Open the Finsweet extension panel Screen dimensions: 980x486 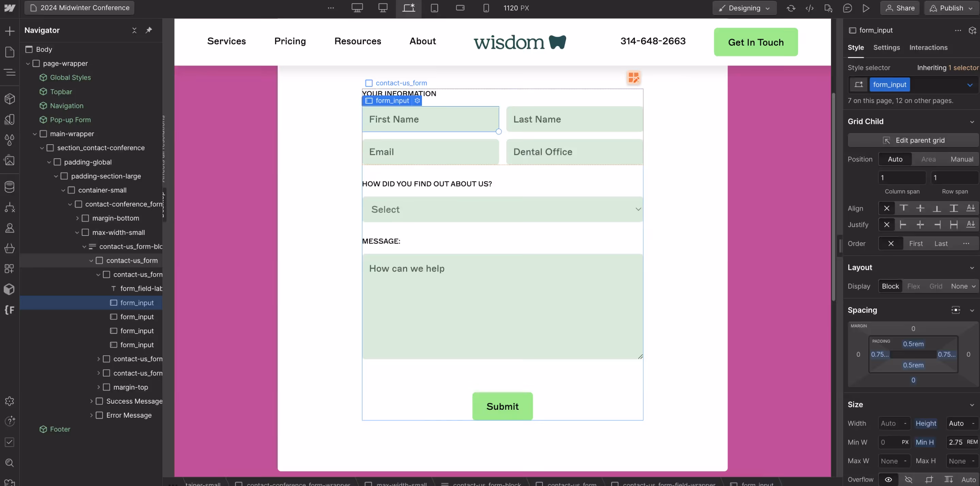[x=10, y=310]
